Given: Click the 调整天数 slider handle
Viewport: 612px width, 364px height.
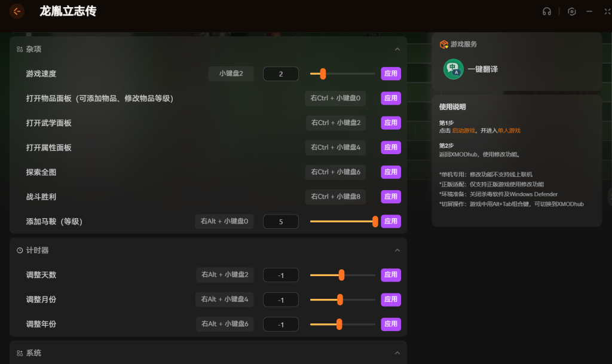Looking at the screenshot, I should pos(341,275).
